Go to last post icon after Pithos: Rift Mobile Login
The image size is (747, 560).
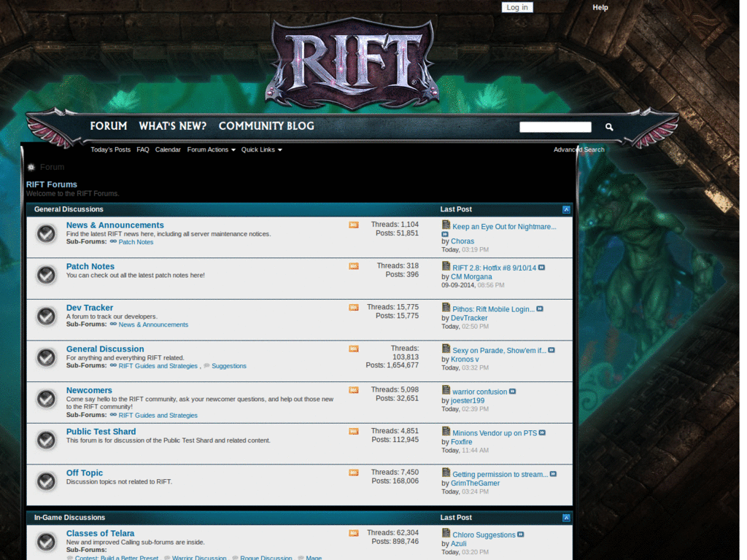pos(540,309)
